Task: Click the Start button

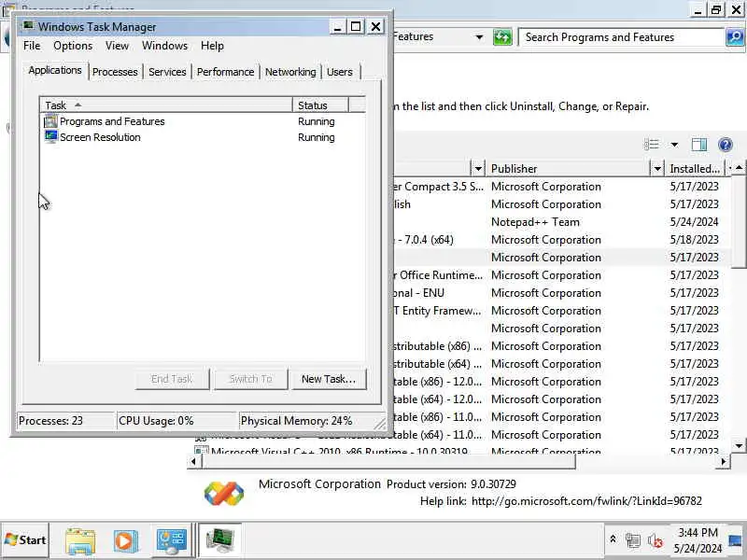Action: point(25,540)
